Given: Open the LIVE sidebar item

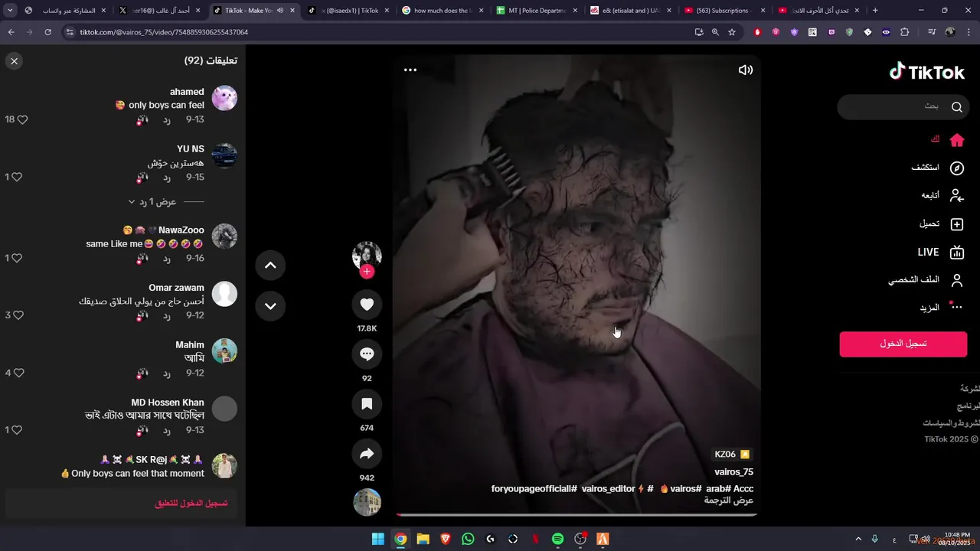Looking at the screenshot, I should pos(941,253).
